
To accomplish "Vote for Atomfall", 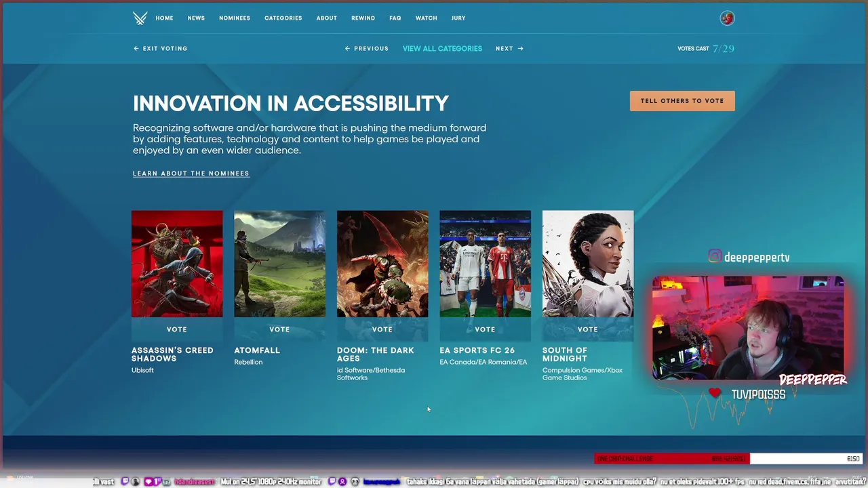I will coord(279,329).
